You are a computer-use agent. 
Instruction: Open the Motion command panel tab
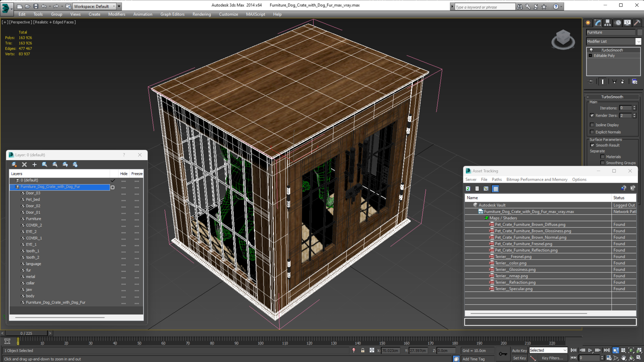[x=618, y=23]
